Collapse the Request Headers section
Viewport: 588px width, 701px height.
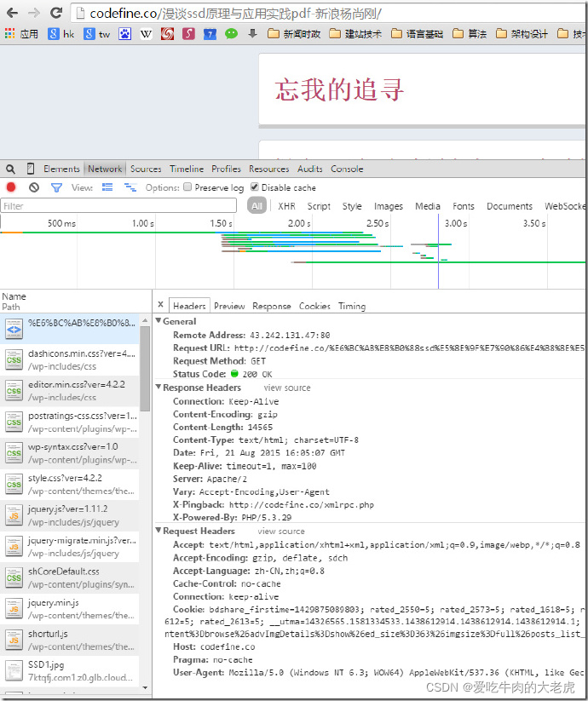[159, 531]
